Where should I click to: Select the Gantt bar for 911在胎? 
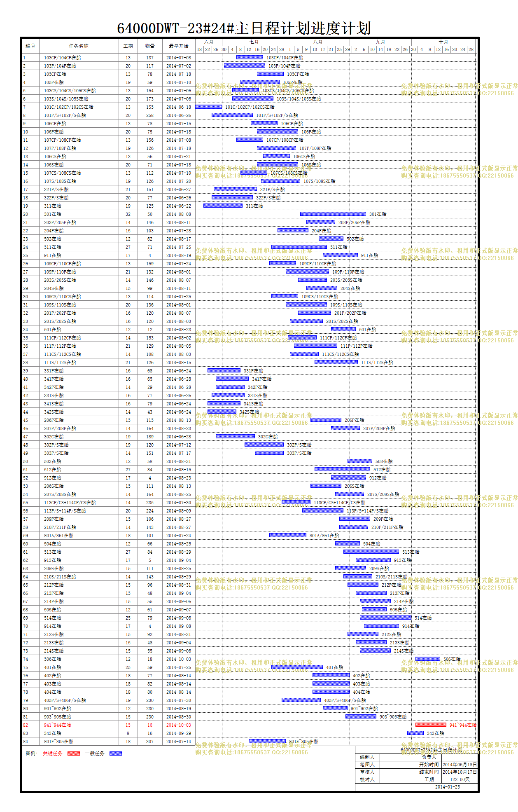(x=340, y=255)
